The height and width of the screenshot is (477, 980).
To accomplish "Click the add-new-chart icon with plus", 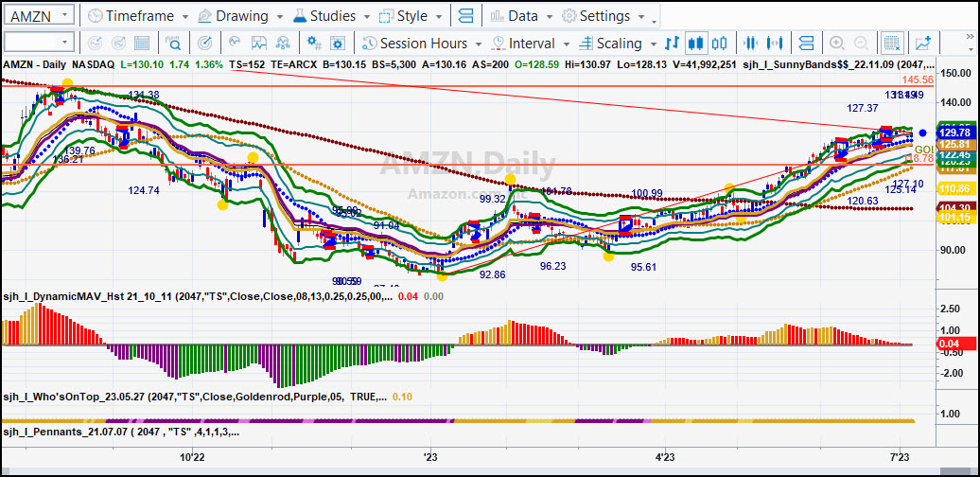I will pyautogui.click(x=922, y=44).
